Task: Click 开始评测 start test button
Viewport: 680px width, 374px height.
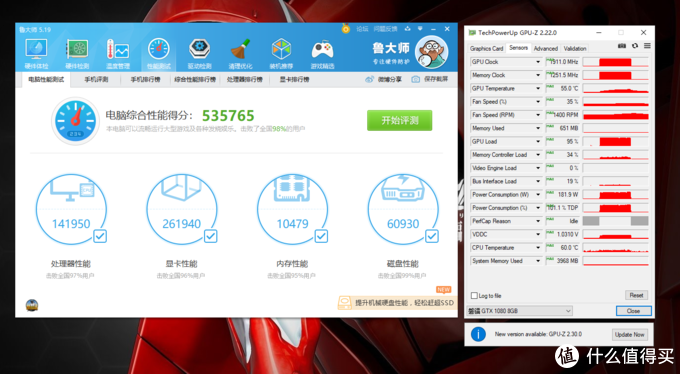Action: (399, 120)
